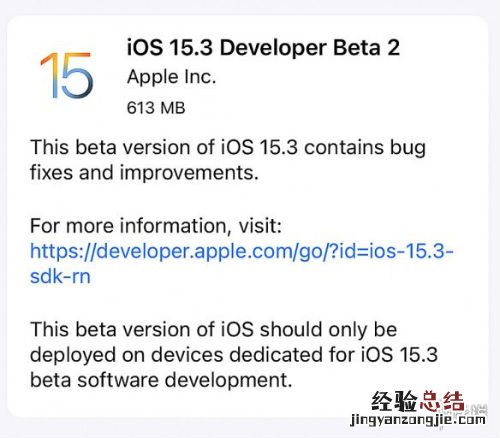Click 'fixes and improvements.' text line
Image resolution: width=500 pixels, height=438 pixels.
144,173
